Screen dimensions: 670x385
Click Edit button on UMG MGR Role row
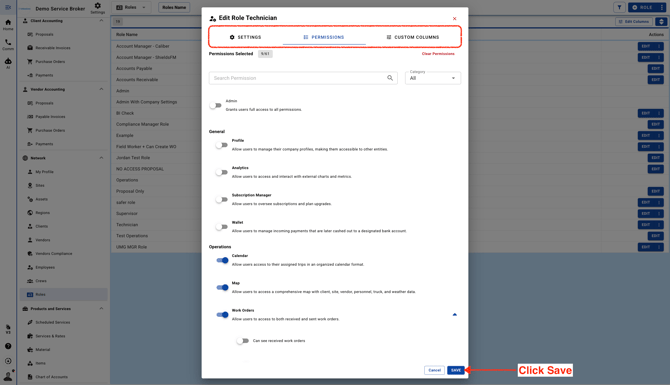(x=645, y=247)
